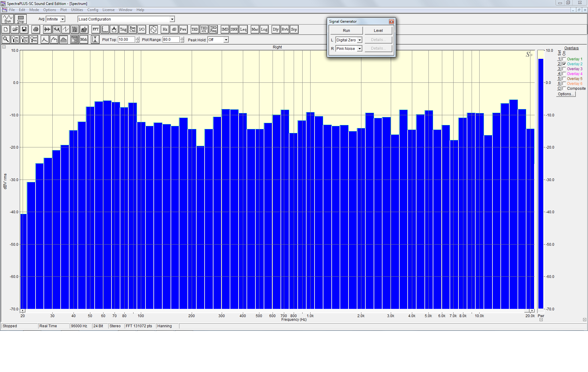Click the signal generator sine icon
This screenshot has width=588, height=372.
[153, 29]
